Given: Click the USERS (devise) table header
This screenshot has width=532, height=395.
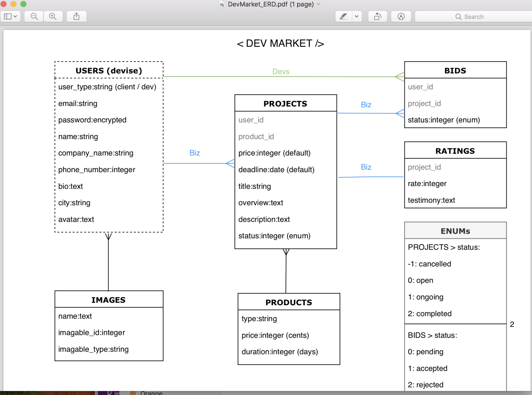Looking at the screenshot, I should click(109, 70).
